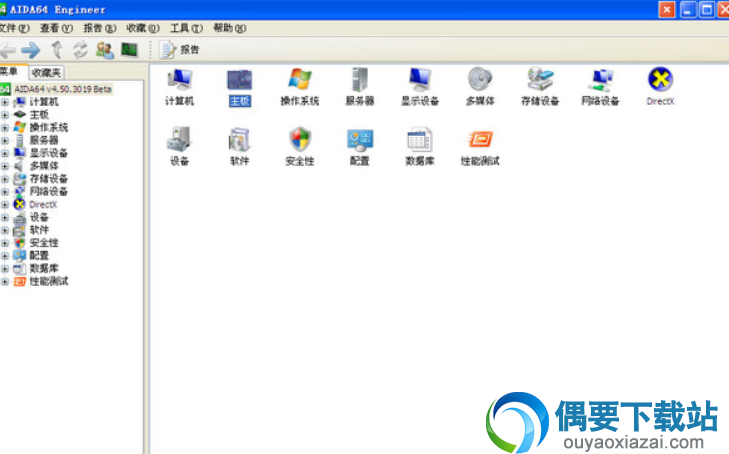The height and width of the screenshot is (454, 729).
Task: Click the 报告 report toolbar button
Action: (179, 50)
